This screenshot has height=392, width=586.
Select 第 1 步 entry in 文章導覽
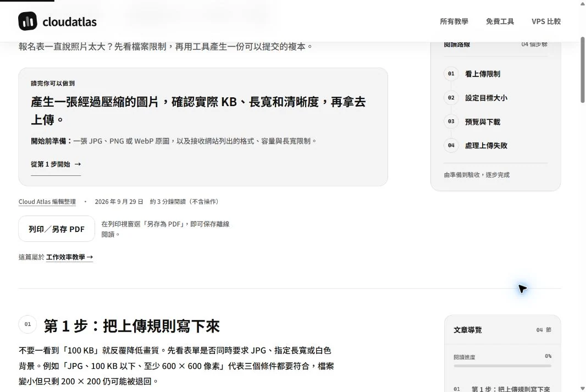(502, 389)
